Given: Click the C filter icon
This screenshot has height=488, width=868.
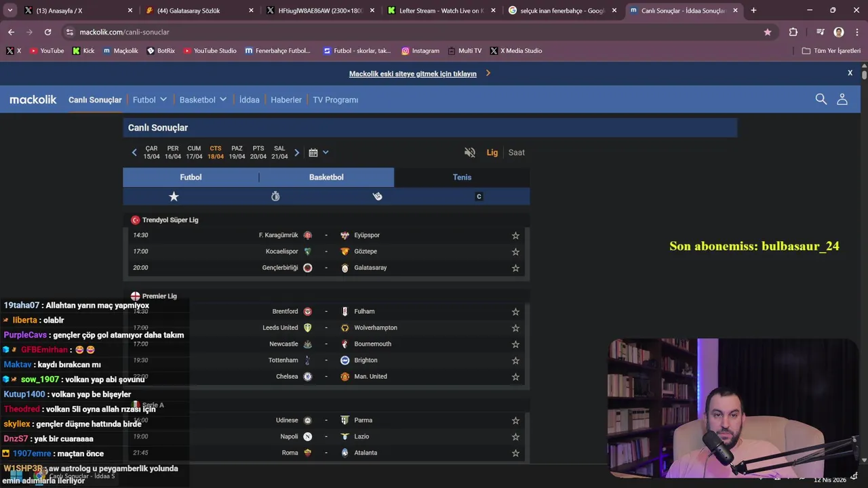Looking at the screenshot, I should (479, 197).
